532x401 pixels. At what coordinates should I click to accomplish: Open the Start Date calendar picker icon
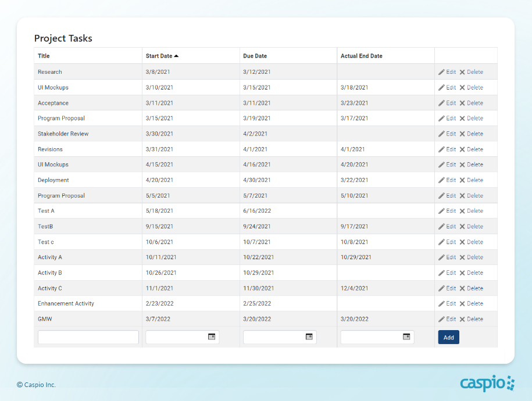(x=212, y=336)
